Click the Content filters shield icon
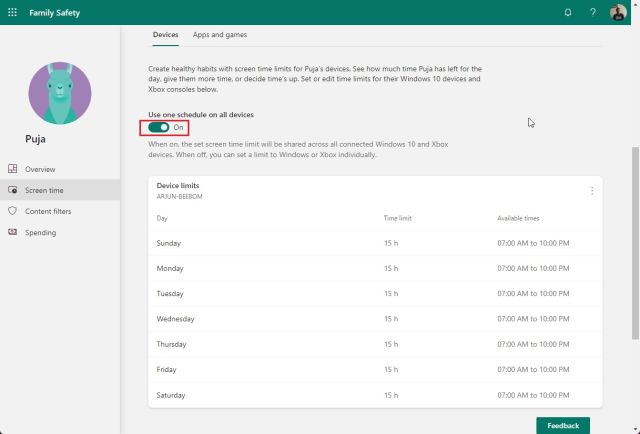The height and width of the screenshot is (434, 640). point(13,211)
